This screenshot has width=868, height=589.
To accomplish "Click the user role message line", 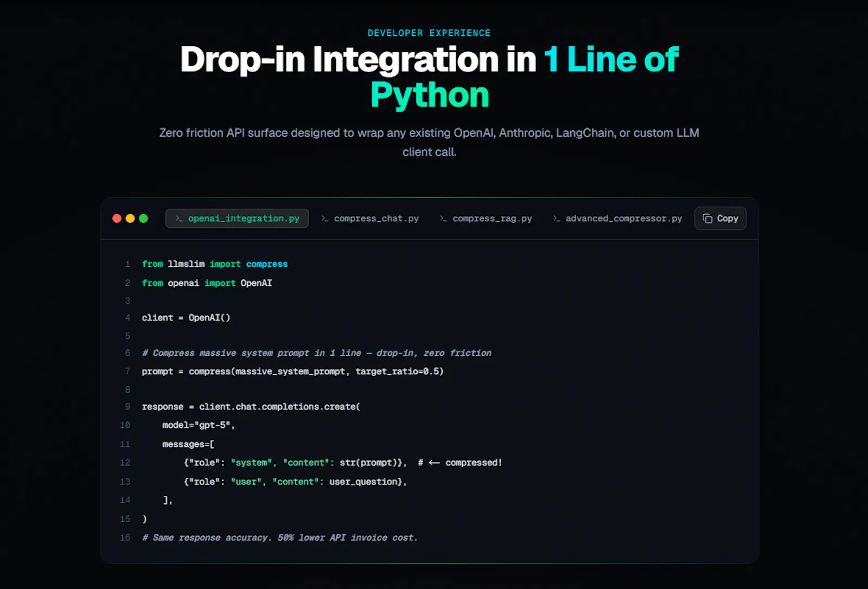I will [295, 482].
